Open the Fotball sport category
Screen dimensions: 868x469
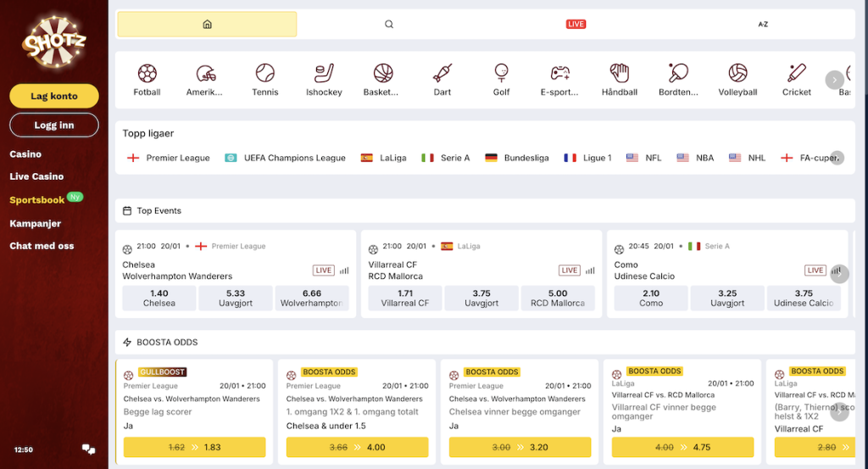pyautogui.click(x=147, y=80)
